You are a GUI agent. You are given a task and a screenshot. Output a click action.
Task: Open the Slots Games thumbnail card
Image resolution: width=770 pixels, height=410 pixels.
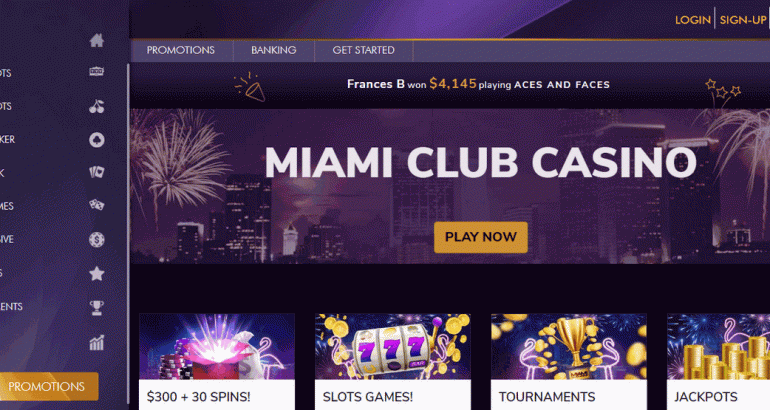[393, 362]
